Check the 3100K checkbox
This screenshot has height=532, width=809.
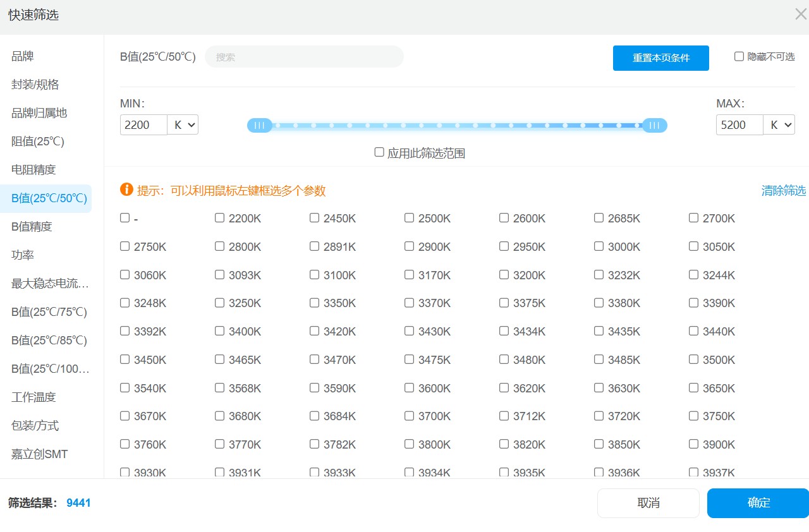click(314, 275)
